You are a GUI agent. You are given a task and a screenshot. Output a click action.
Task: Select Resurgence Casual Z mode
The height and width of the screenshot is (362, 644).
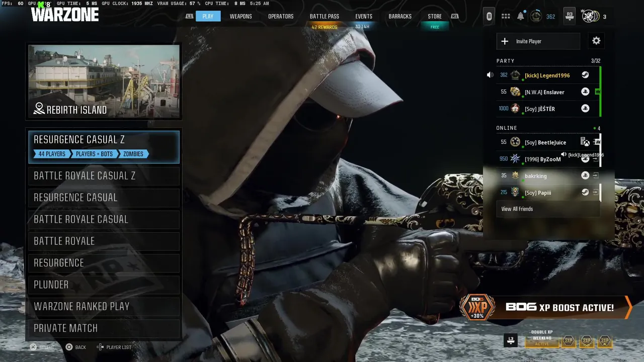pos(104,147)
